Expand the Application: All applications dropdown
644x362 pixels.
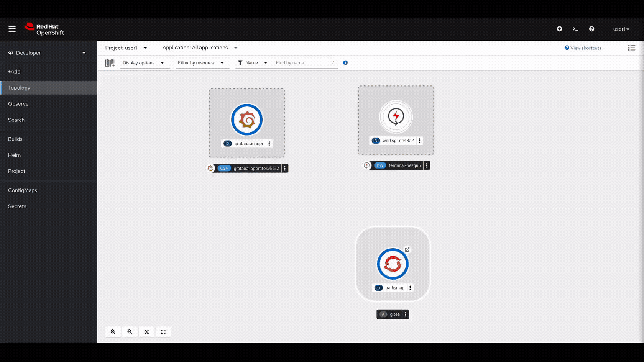(199, 48)
